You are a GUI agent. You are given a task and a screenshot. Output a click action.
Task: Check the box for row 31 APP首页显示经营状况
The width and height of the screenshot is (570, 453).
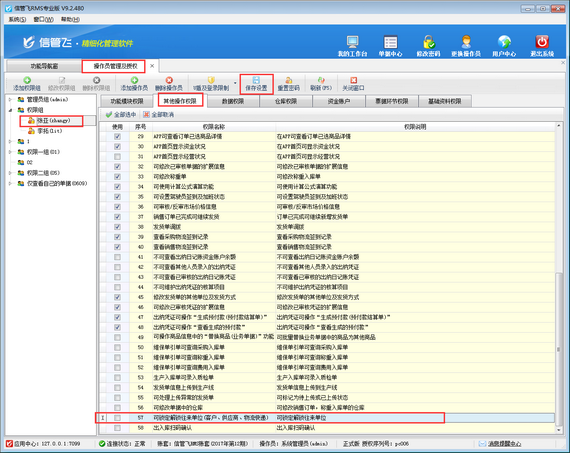[117, 157]
